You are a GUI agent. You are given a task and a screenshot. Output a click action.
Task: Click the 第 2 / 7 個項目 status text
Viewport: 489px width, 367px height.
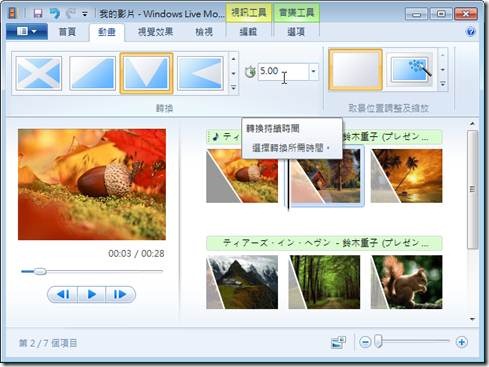[48, 343]
